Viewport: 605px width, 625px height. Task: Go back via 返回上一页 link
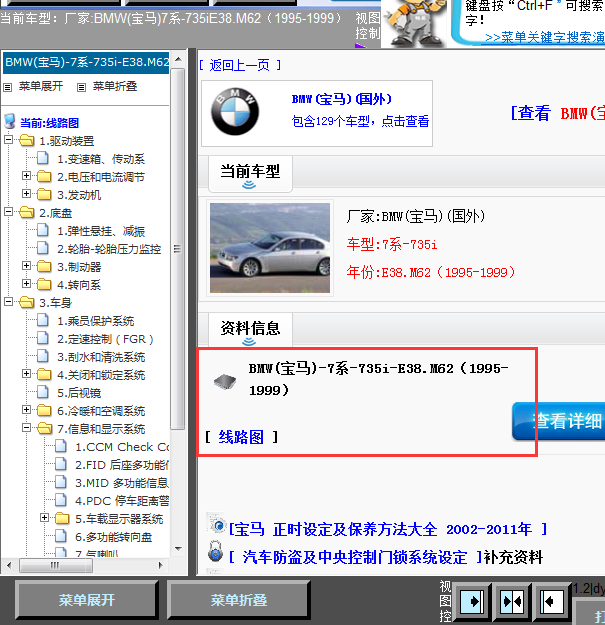click(x=240, y=65)
